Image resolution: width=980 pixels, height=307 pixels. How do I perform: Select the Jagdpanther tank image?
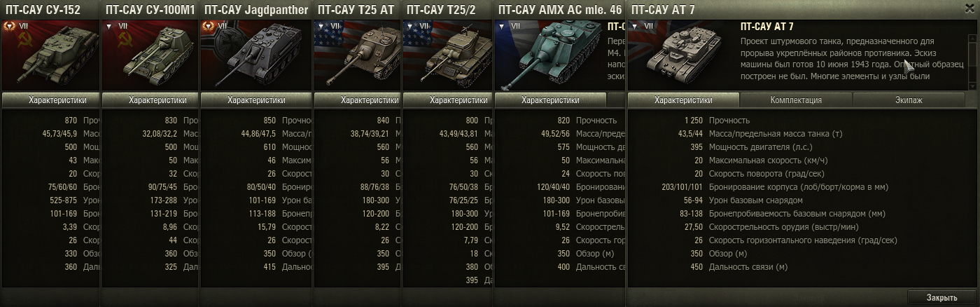255,54
